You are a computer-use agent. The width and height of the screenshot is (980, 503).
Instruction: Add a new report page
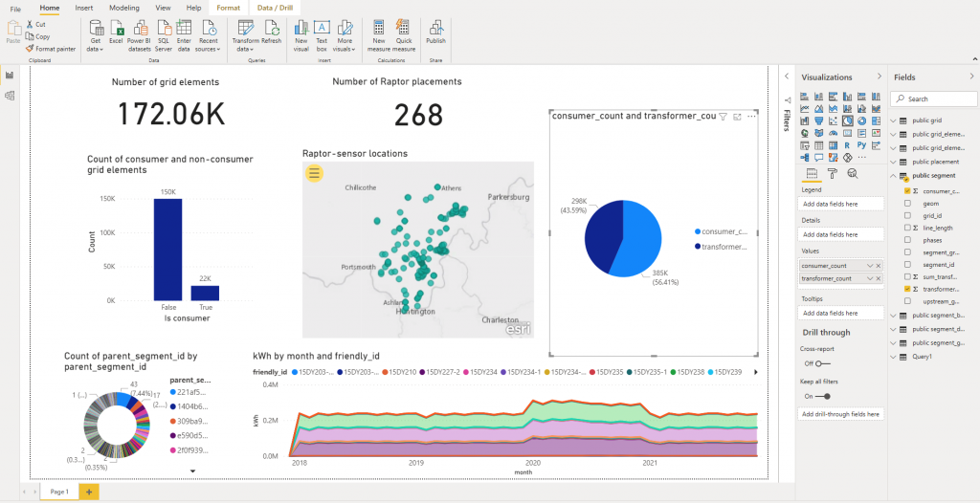pos(89,492)
